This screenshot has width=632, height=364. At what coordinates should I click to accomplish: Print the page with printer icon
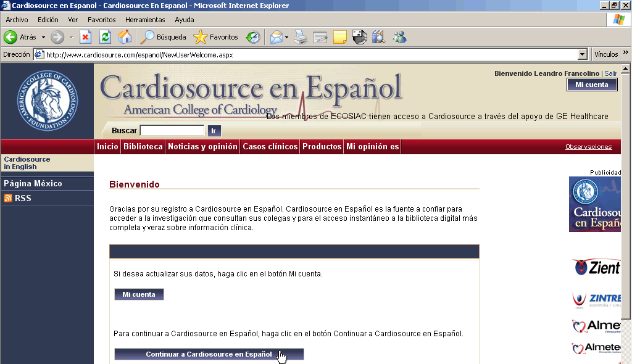coord(301,37)
